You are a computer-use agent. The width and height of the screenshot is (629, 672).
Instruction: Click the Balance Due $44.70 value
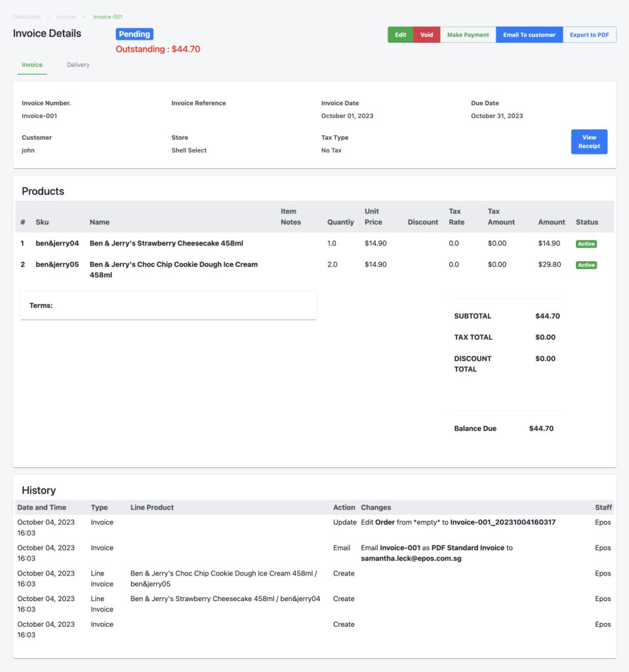(x=541, y=429)
